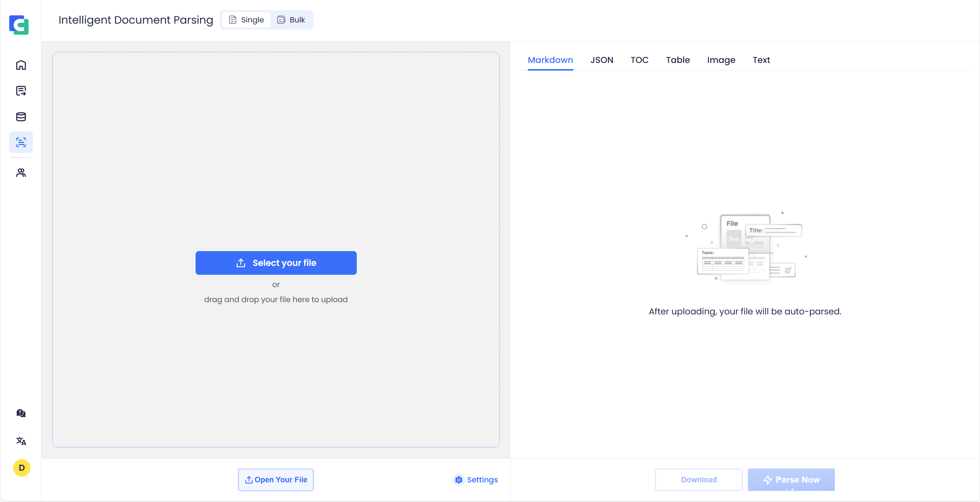View the Text tab
The image size is (980, 502).
pos(761,60)
